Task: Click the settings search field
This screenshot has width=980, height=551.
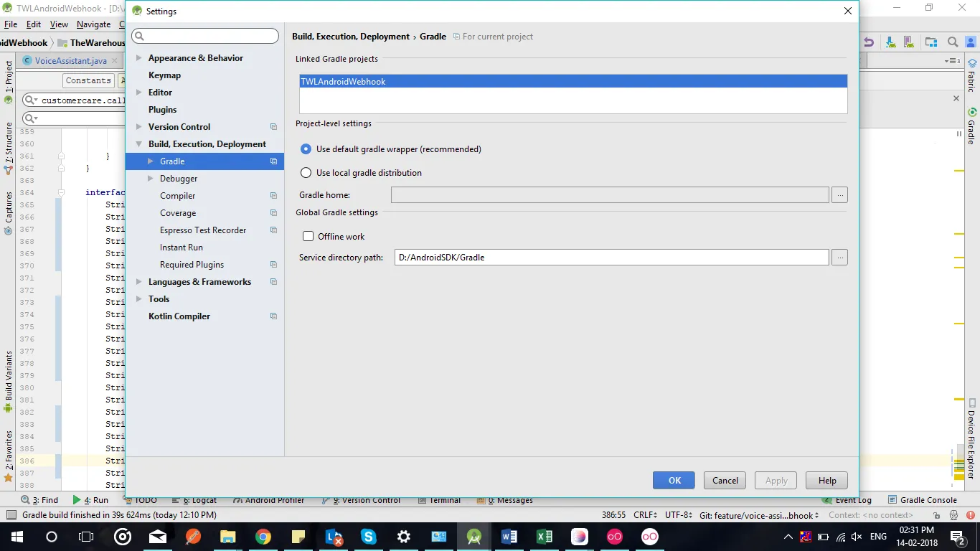Action: coord(205,36)
